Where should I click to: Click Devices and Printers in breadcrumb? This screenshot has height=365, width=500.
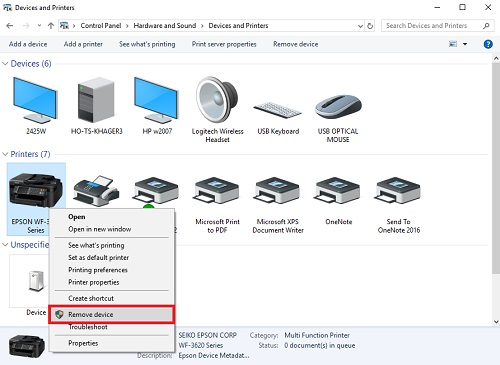pyautogui.click(x=238, y=26)
